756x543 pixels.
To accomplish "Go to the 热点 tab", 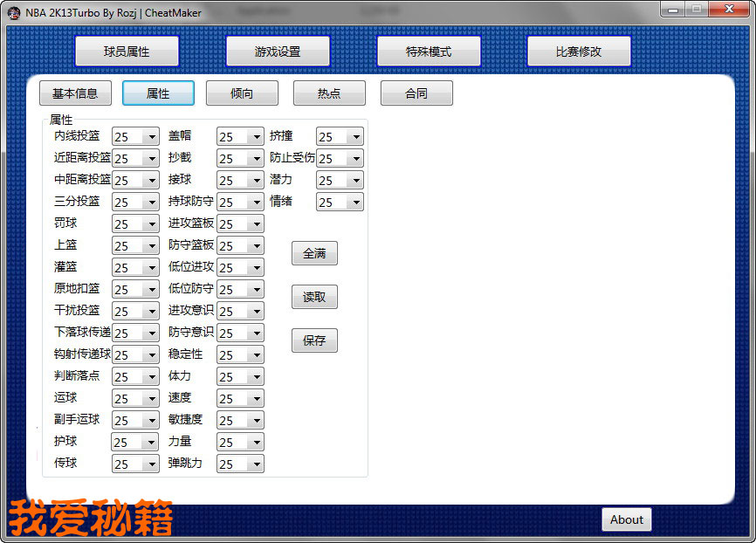I will 329,93.
